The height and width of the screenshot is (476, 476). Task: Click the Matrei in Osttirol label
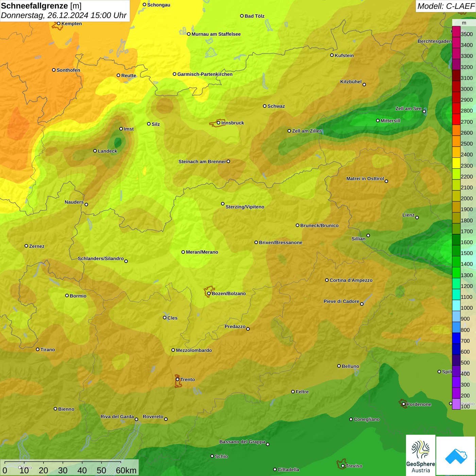pos(365,178)
